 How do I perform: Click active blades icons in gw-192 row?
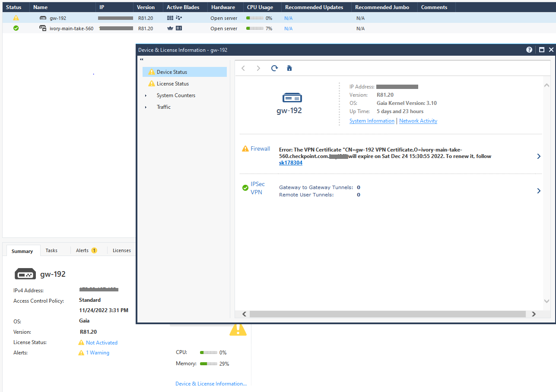point(175,18)
